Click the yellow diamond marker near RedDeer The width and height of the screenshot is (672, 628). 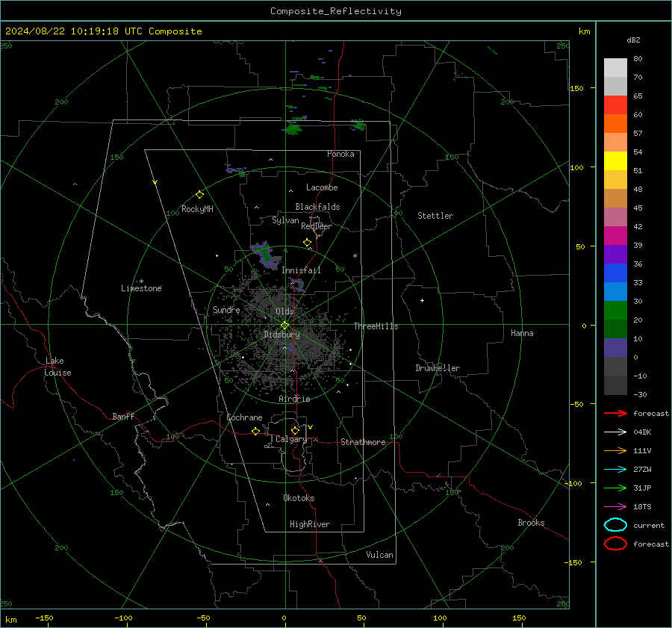[x=307, y=243]
